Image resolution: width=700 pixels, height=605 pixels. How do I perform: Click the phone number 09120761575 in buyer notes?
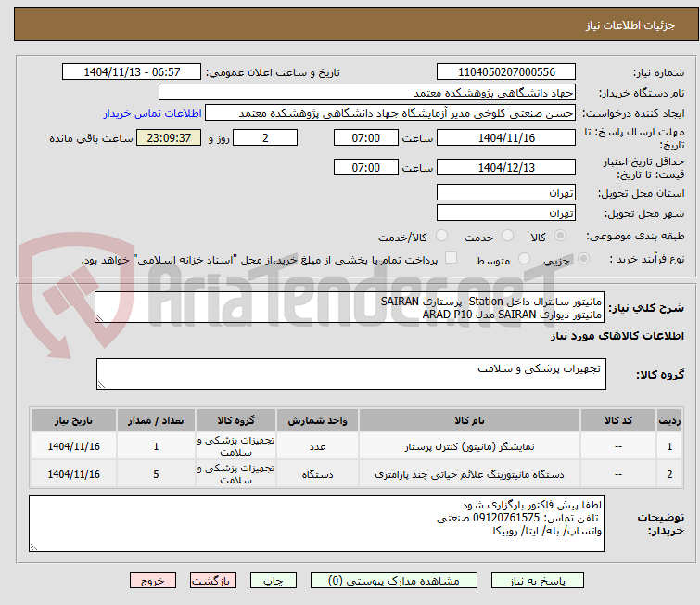pos(506,518)
